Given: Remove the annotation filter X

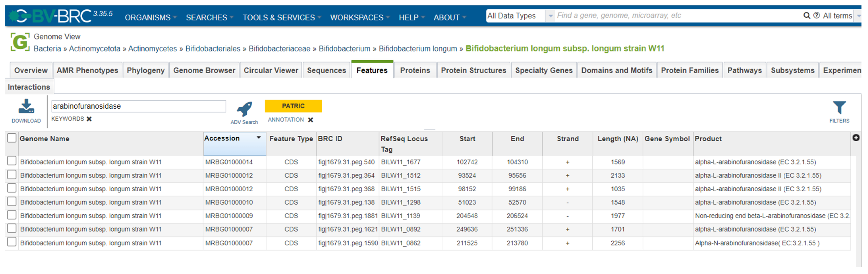Looking at the screenshot, I should click(x=310, y=120).
